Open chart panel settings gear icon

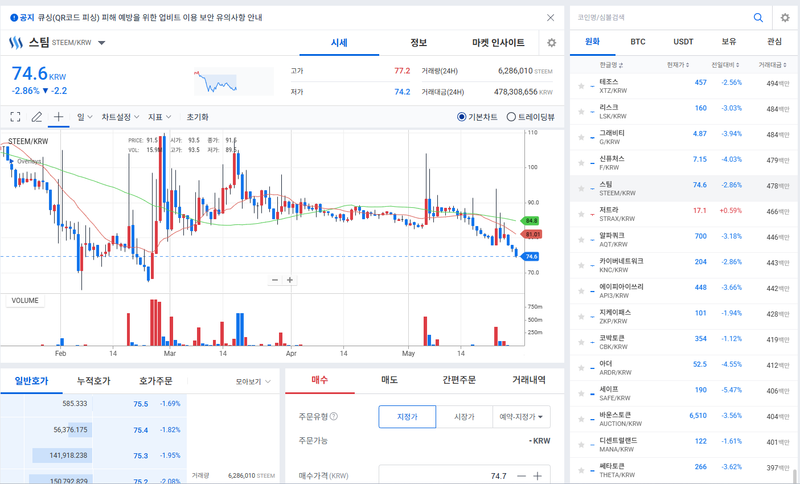coord(552,43)
